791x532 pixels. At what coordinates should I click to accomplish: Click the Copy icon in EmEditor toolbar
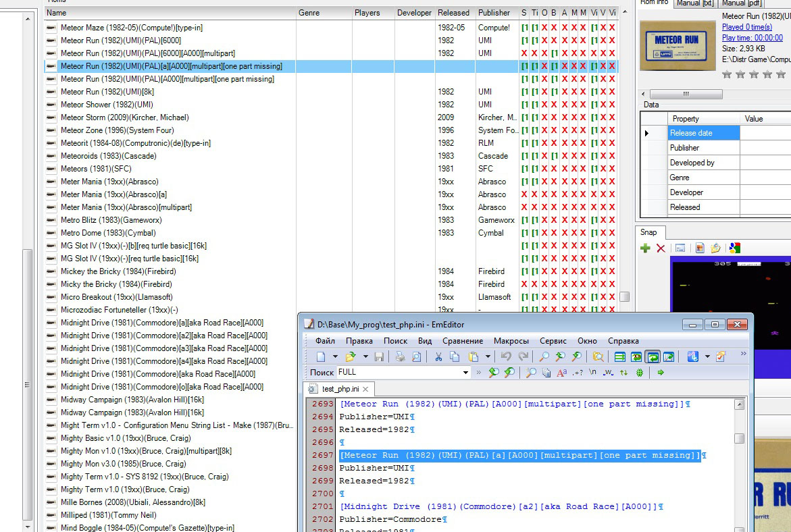455,357
